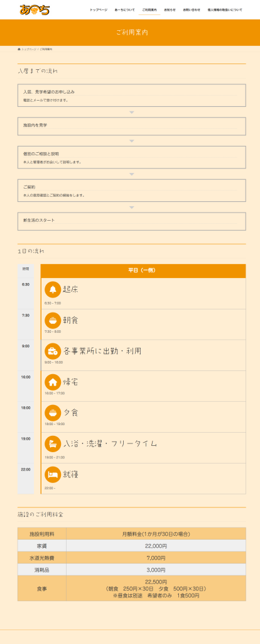Go to the お知らせ page
The image size is (260, 644).
coord(170,9)
